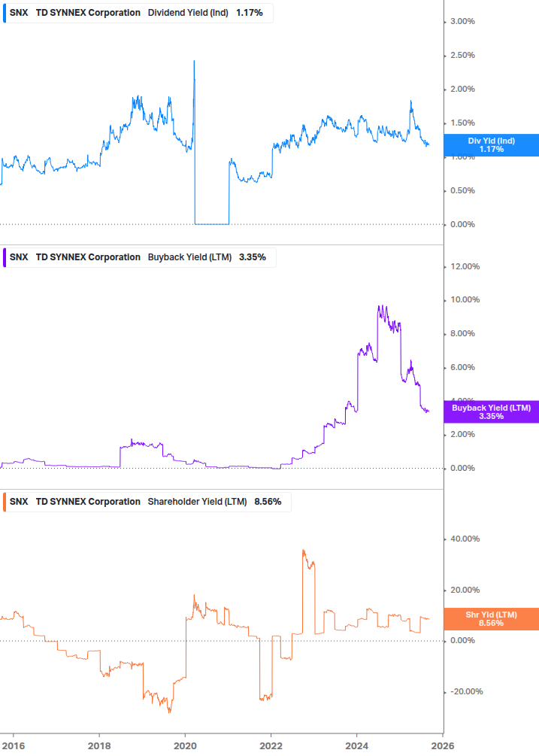Click the Dividend Yield (Ind) legend label
The width and height of the screenshot is (539, 756).
188,13
